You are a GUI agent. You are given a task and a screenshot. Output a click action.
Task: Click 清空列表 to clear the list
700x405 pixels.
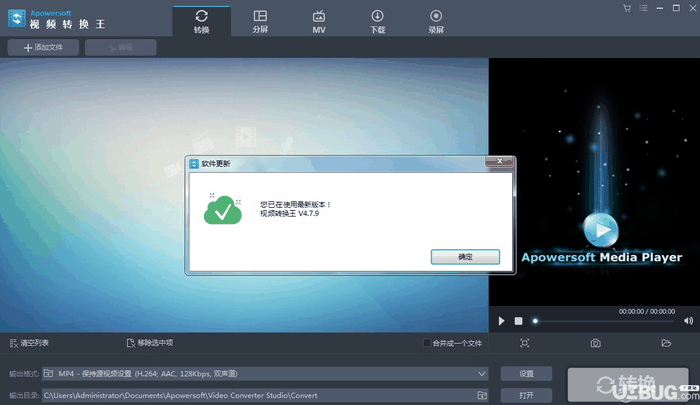coord(29,343)
